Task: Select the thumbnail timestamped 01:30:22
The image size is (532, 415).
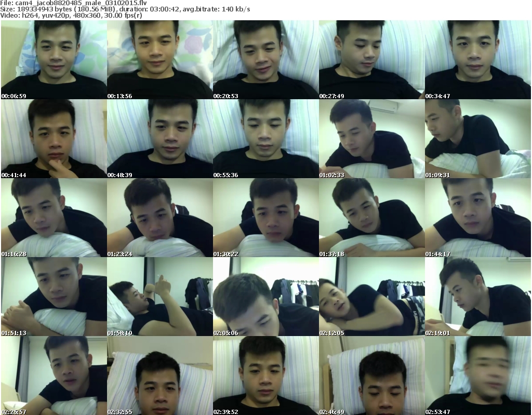Action: 265,218
